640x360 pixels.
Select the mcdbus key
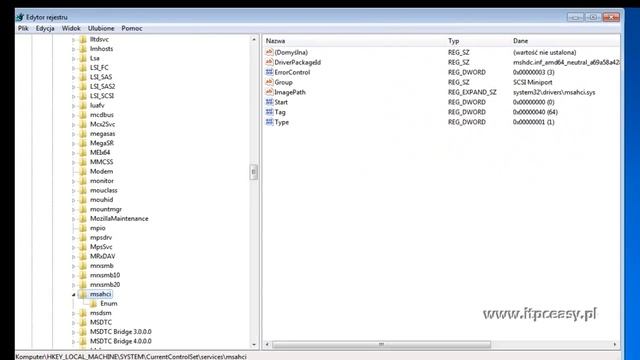[x=102, y=115]
